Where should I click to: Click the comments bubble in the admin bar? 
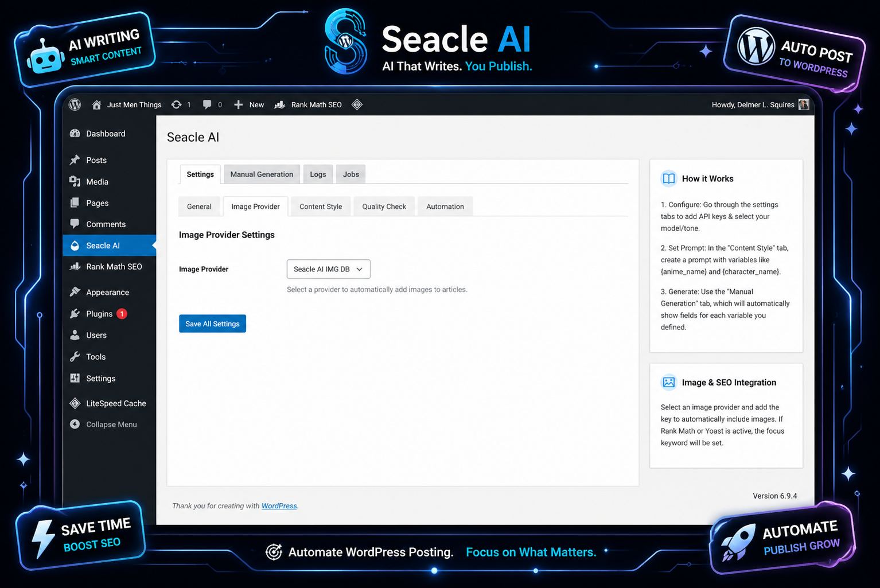pyautogui.click(x=207, y=104)
